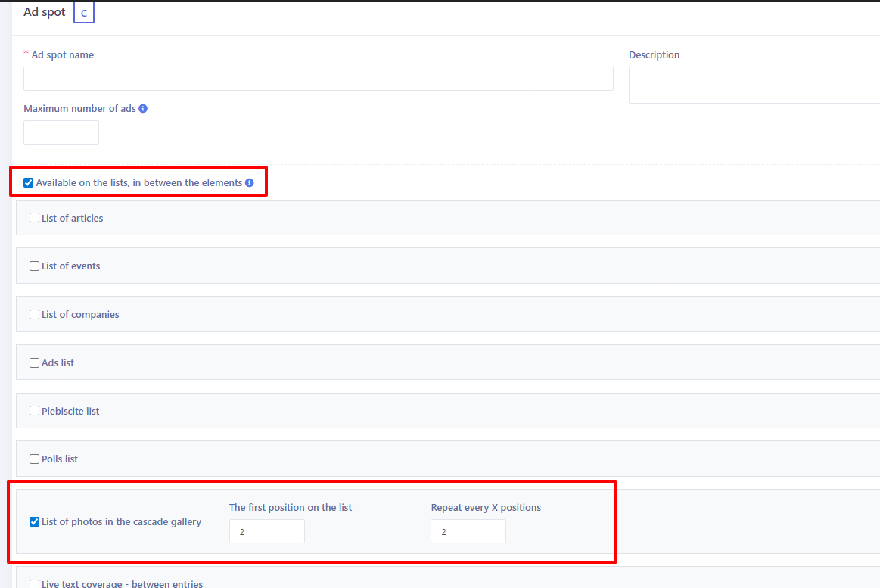The image size is (880, 588).
Task: Click the Repeat every X positions field
Action: point(468,531)
